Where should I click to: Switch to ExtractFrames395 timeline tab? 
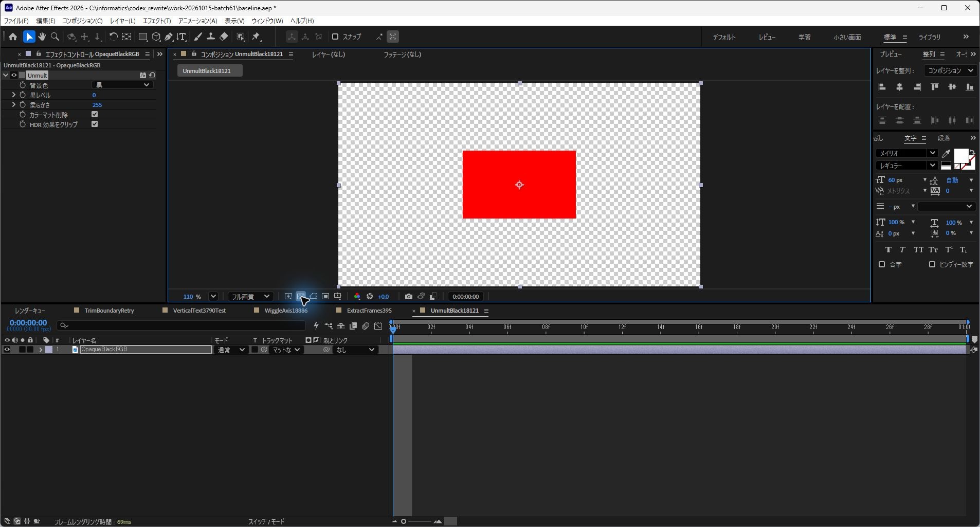tap(369, 311)
